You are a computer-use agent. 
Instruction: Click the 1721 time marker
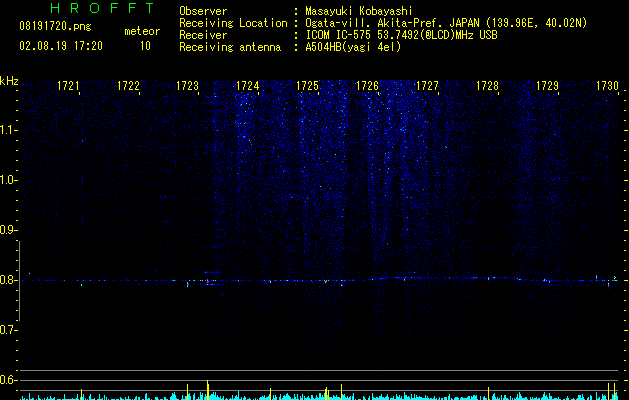point(68,86)
